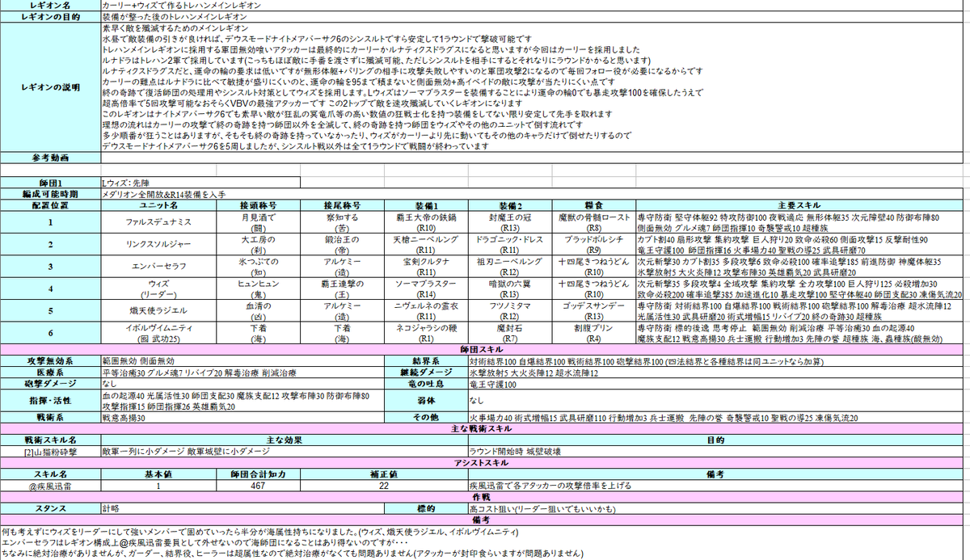The width and height of the screenshot is (970, 560).
Task: Select the 配置位置 column header
Action: [50, 205]
